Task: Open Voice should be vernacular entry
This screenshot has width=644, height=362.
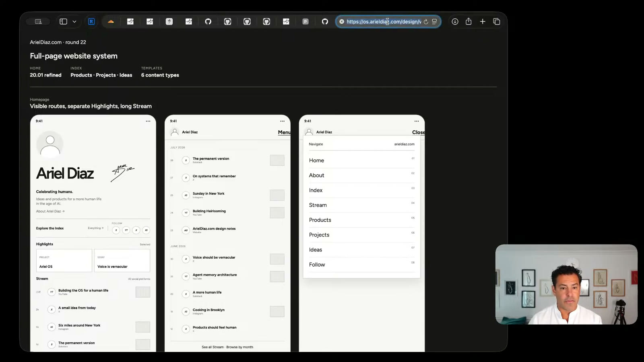Action: pos(214,257)
